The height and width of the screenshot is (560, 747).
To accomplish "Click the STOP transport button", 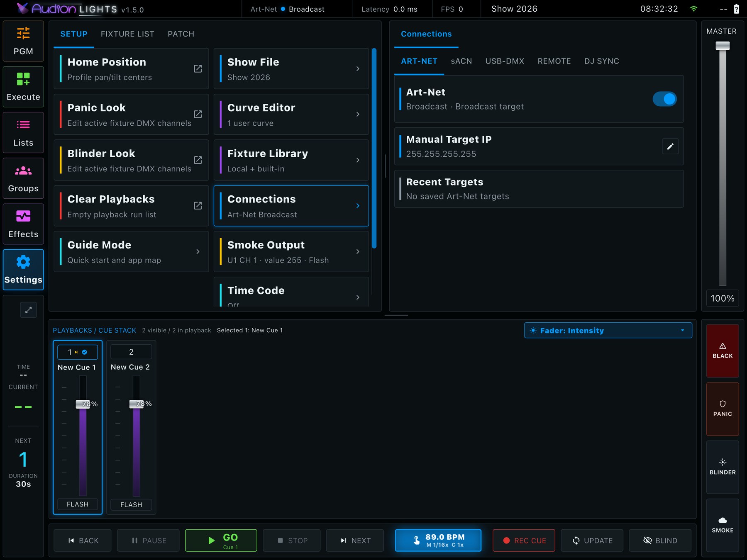I will (x=292, y=541).
